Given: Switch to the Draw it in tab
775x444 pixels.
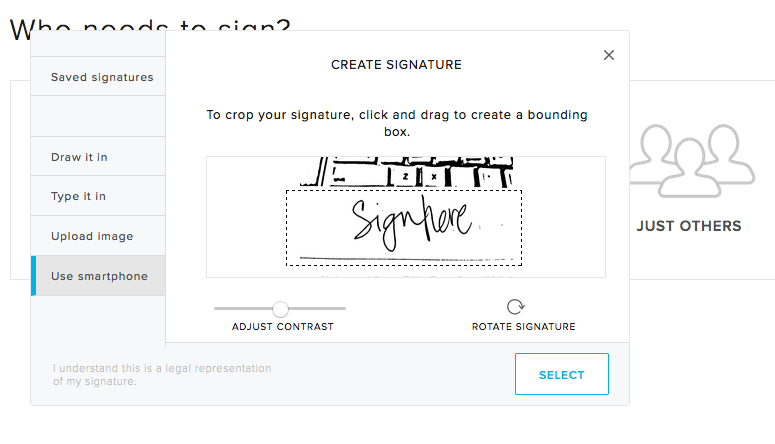Looking at the screenshot, I should [x=79, y=157].
